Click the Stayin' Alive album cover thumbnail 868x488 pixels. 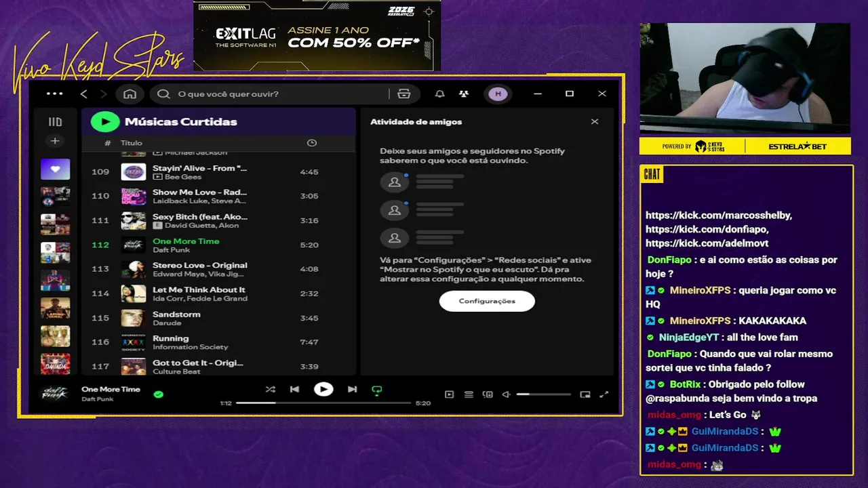pyautogui.click(x=134, y=172)
